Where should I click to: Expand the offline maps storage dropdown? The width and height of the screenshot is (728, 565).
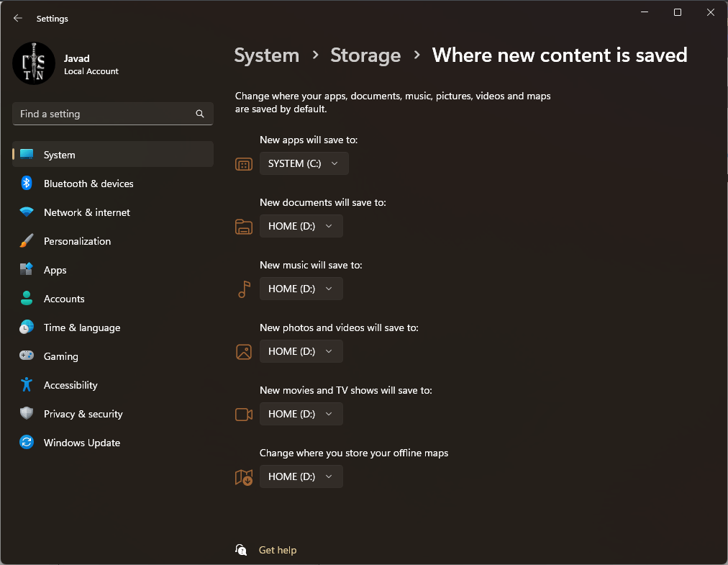pyautogui.click(x=301, y=476)
